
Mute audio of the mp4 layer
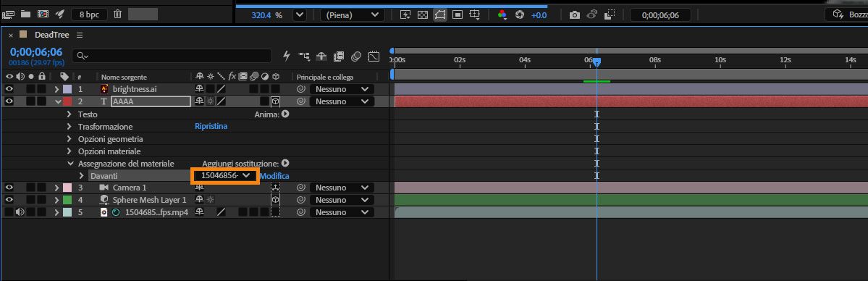click(x=20, y=211)
